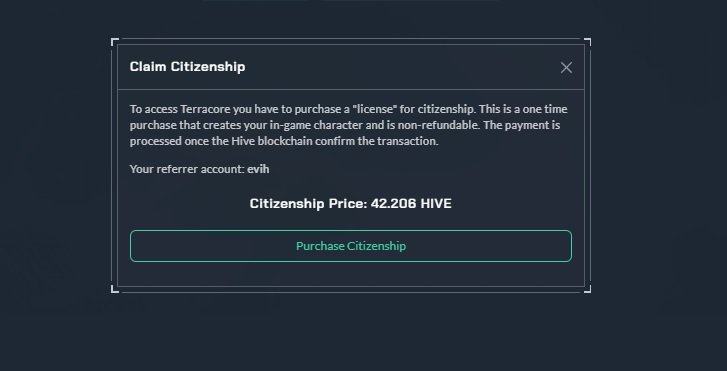This screenshot has height=371, width=727.
Task: Click the dark backdrop right of the dialog
Action: pos(659,186)
